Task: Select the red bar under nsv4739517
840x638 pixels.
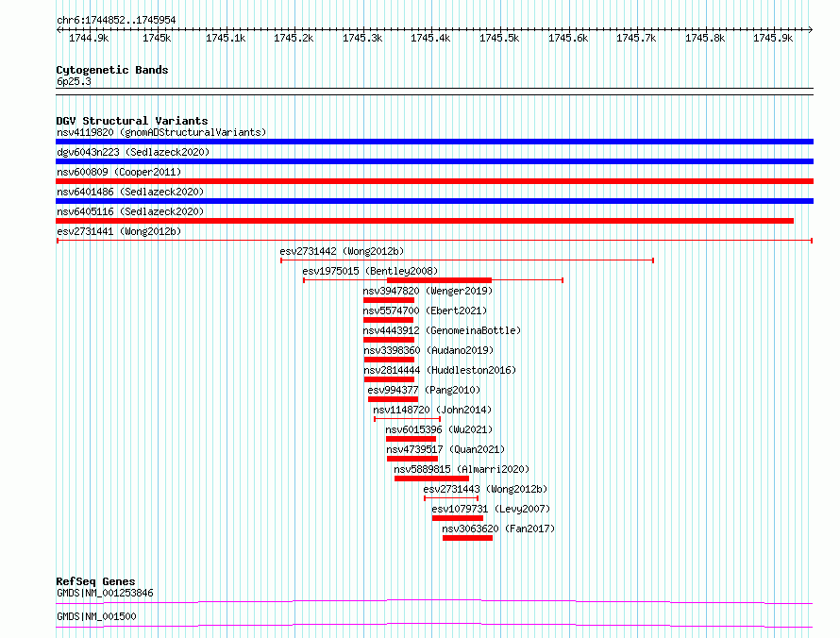Action: click(412, 459)
